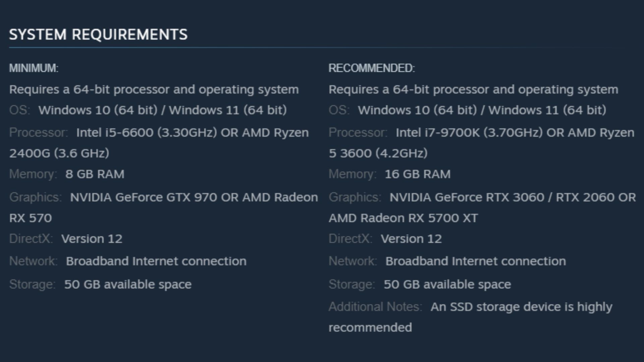
Task: Click the SYSTEM REQUIREMENTS heading
Action: coord(98,35)
